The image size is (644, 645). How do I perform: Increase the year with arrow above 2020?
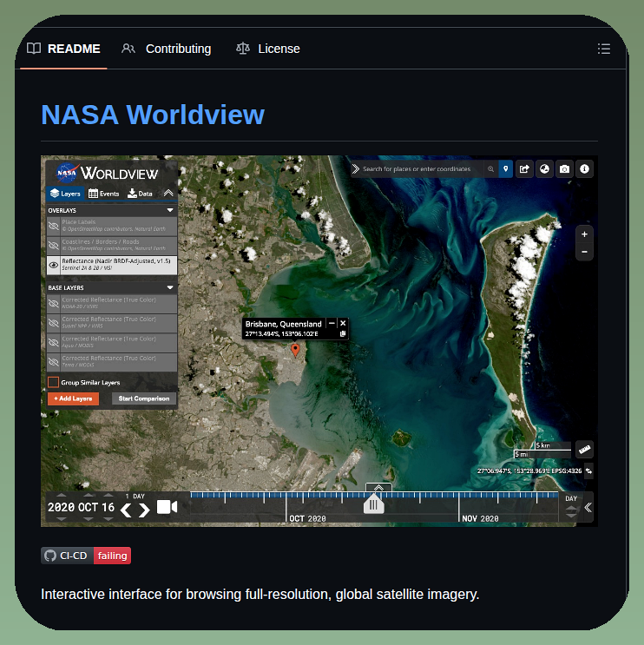click(62, 495)
